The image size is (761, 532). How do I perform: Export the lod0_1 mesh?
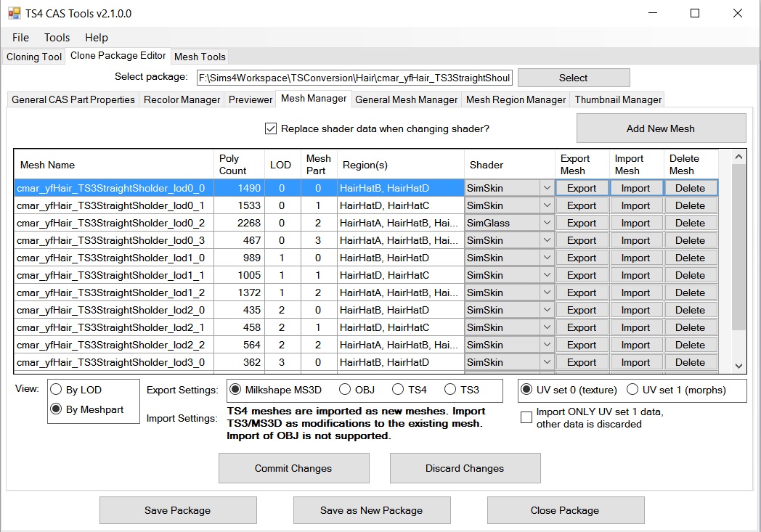[x=582, y=205]
